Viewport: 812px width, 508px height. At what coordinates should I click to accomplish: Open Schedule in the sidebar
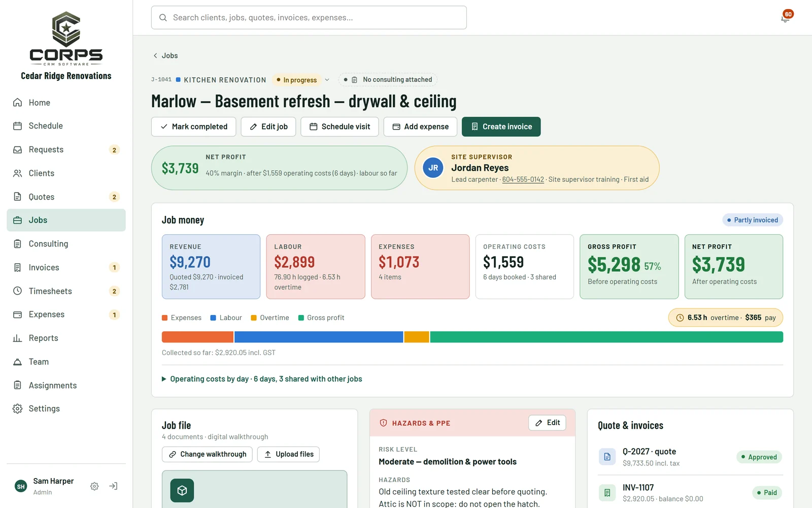pos(66,126)
